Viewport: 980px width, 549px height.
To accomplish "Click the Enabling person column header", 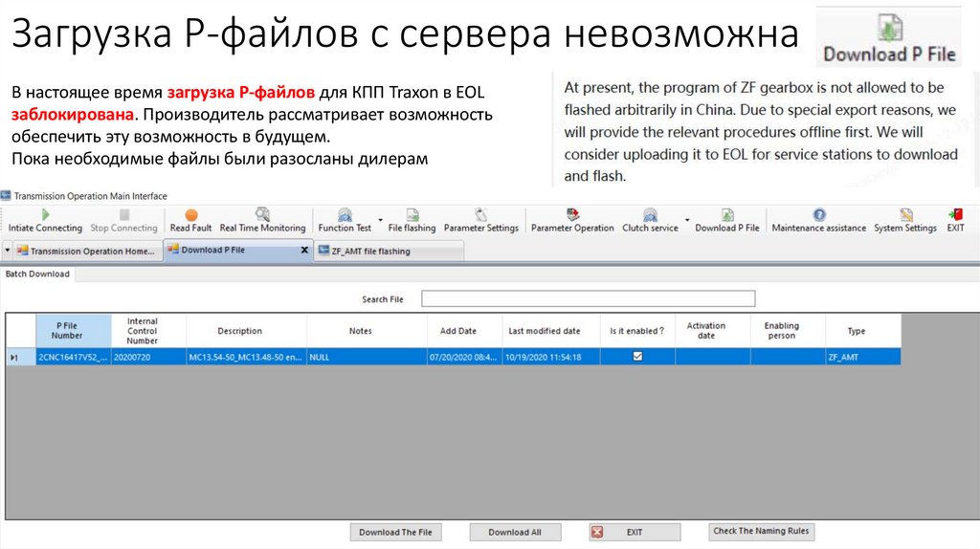I will click(788, 331).
